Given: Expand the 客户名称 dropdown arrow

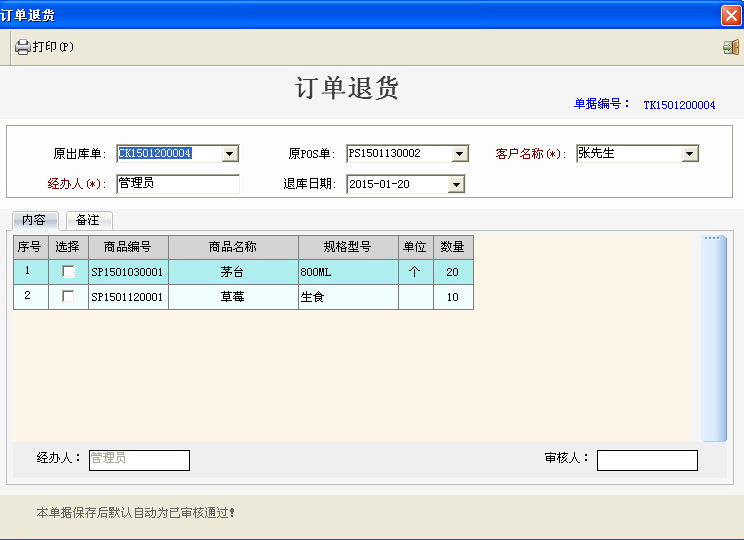Looking at the screenshot, I should click(690, 154).
